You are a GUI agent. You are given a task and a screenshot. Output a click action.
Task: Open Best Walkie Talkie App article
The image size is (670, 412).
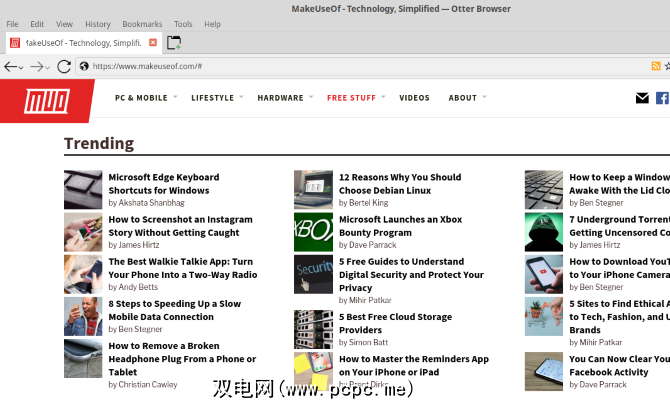[x=183, y=268]
